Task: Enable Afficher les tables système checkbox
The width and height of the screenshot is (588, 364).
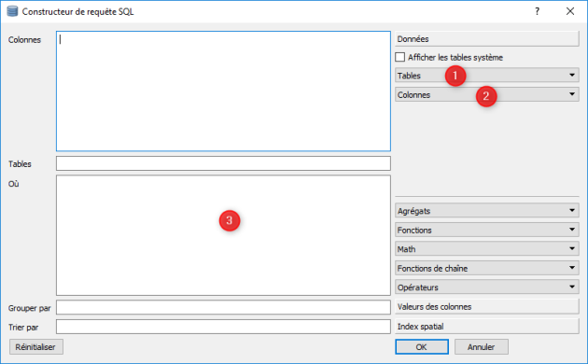Action: click(x=400, y=57)
